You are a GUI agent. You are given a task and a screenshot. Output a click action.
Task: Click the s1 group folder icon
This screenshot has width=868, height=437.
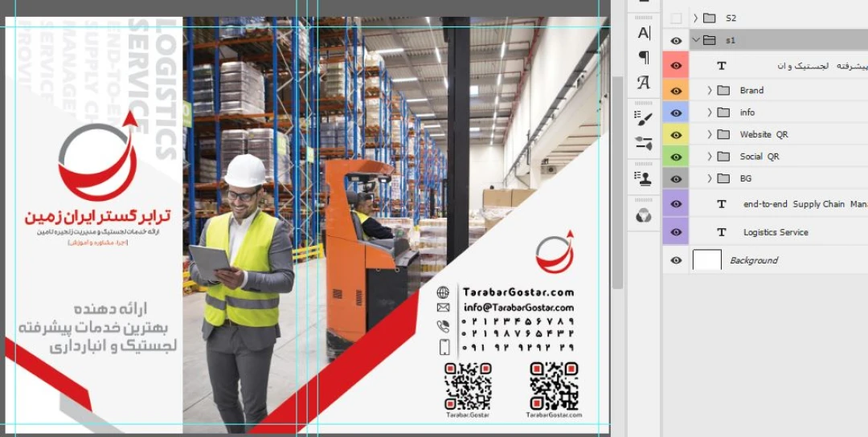(709, 40)
